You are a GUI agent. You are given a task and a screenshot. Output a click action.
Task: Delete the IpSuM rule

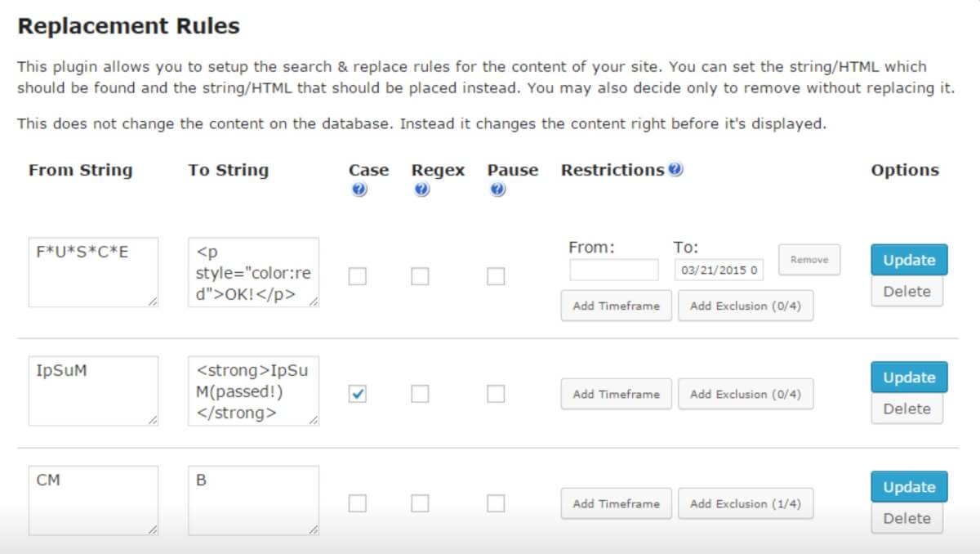(x=906, y=409)
